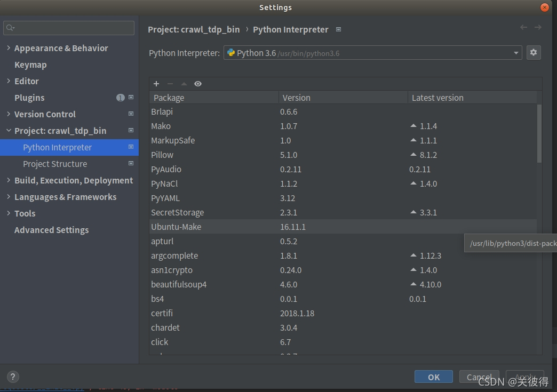Click the back navigation arrow

(523, 27)
